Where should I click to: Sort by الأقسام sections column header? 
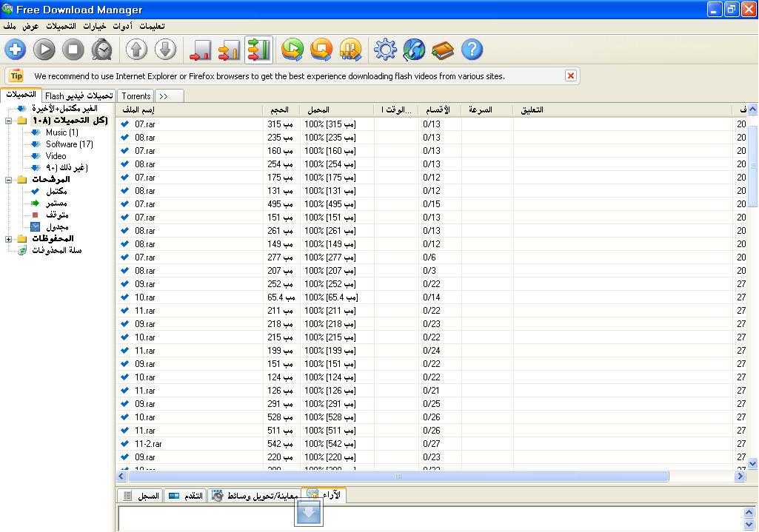tap(440, 110)
